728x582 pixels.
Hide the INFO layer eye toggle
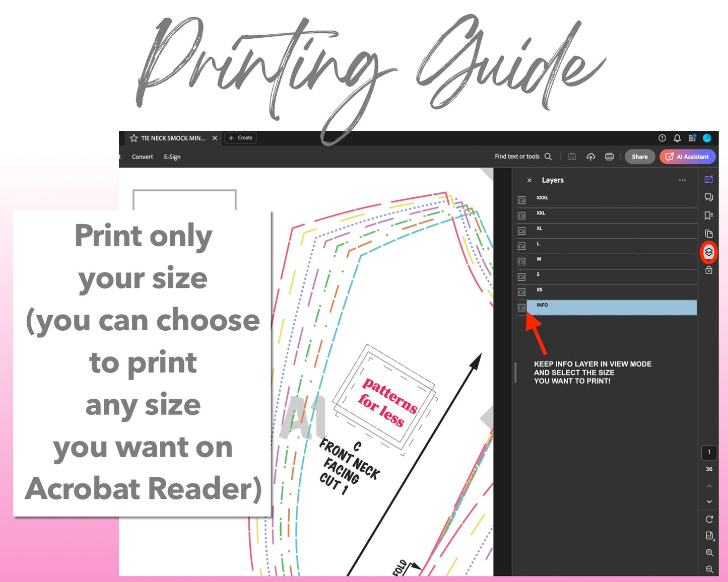coord(521,308)
